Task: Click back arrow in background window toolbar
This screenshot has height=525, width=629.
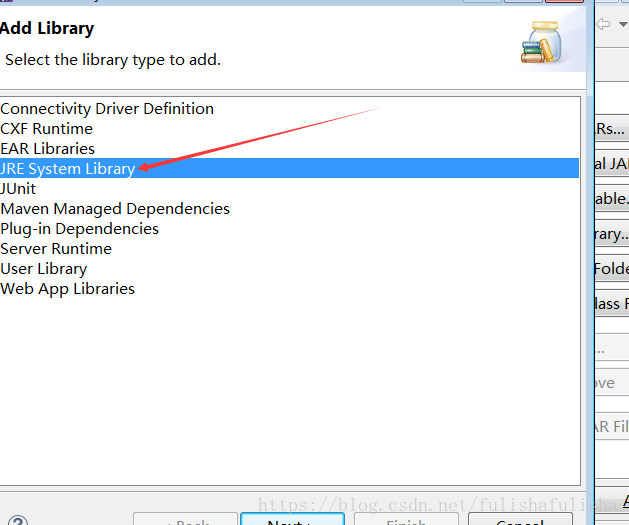Action: pos(604,24)
